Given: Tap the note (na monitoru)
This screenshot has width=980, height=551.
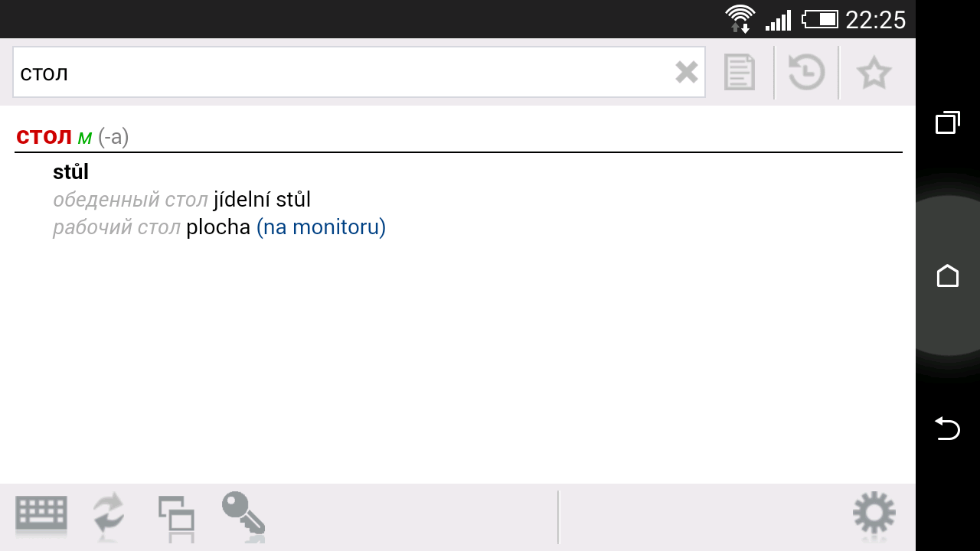Looking at the screenshot, I should click(x=321, y=227).
